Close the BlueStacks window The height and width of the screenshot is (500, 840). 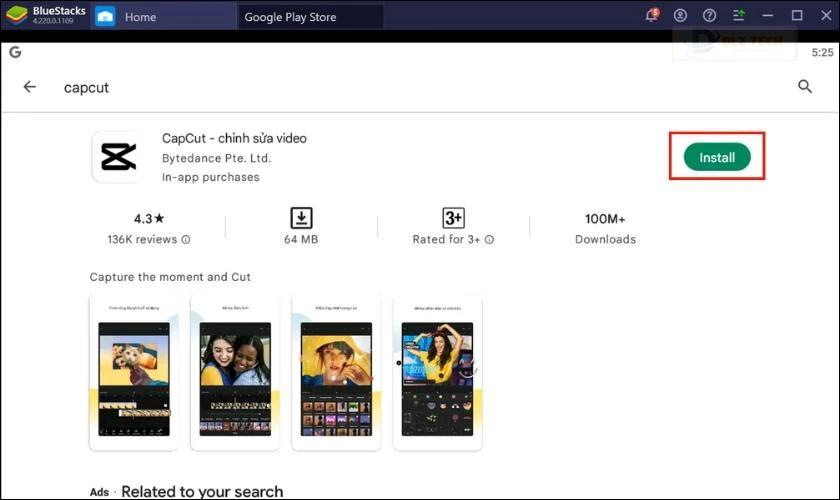point(826,16)
